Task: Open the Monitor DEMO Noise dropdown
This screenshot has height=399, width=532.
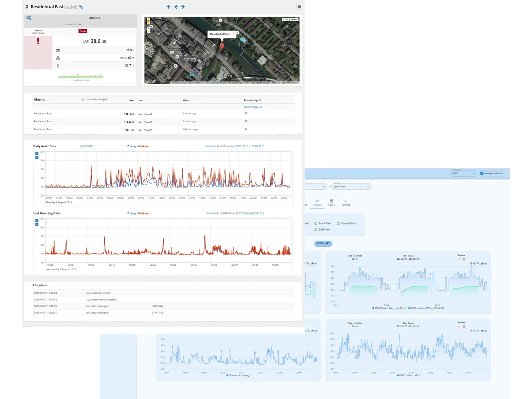Action: (351, 187)
